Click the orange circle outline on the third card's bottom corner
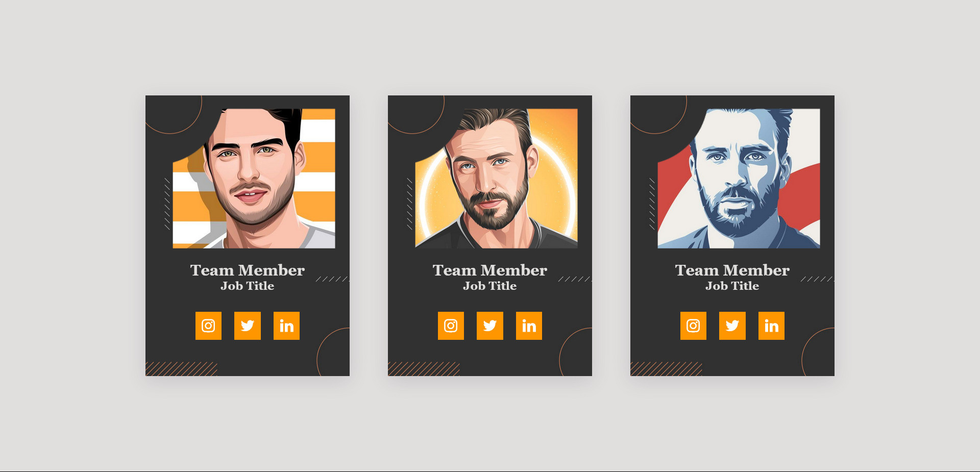Screen dimensions: 980x472 [x=818, y=352]
